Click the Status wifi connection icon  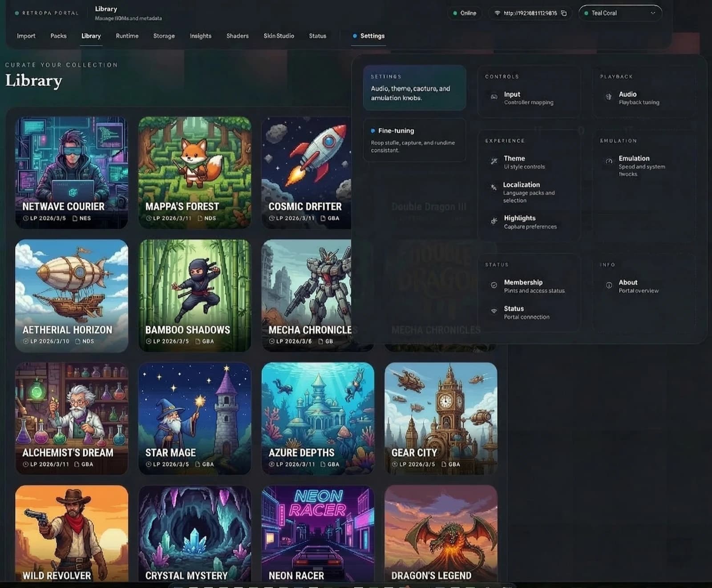click(494, 311)
